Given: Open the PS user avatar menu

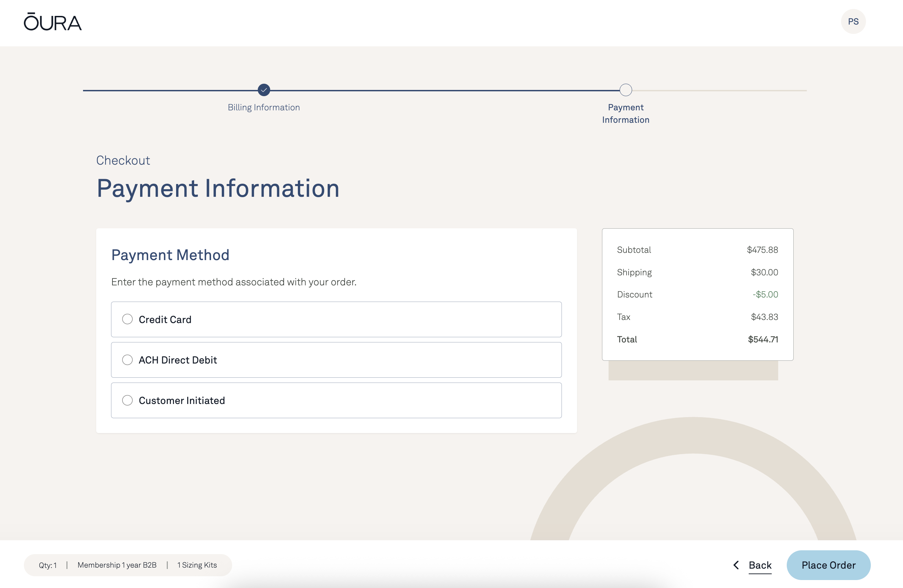Looking at the screenshot, I should [853, 22].
